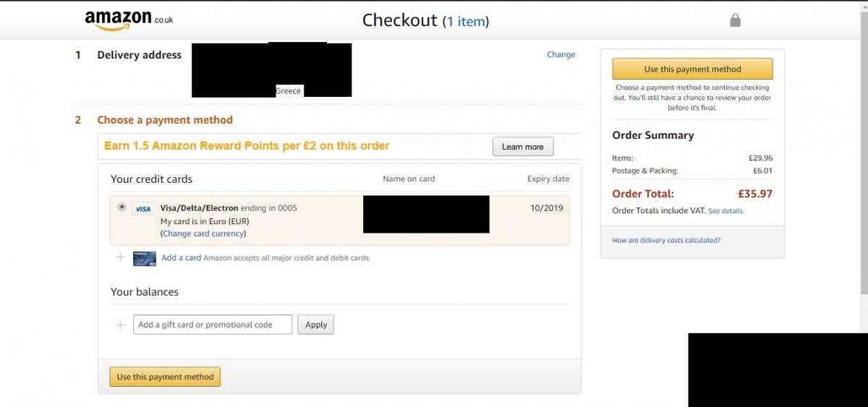Click the Add a card link

tap(182, 257)
